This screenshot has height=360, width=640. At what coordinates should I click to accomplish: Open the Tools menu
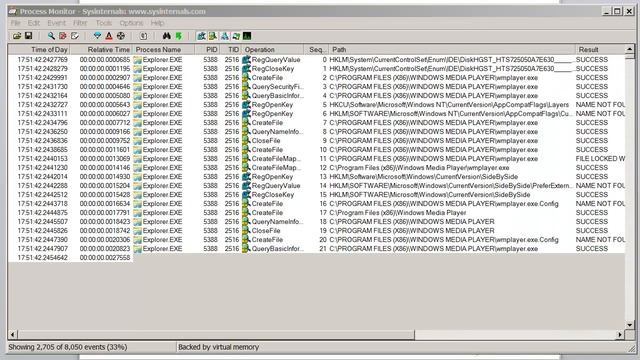(104, 23)
